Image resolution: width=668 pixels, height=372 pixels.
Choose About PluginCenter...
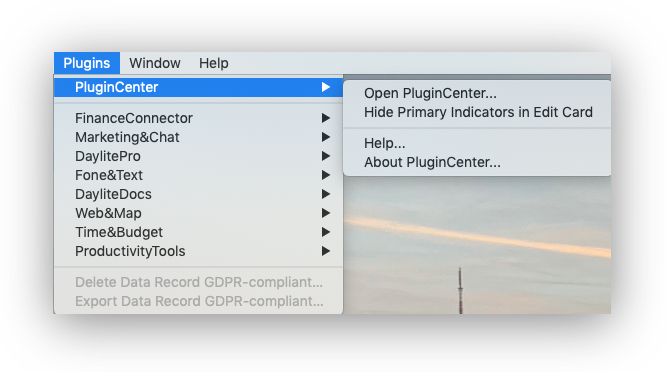477,162
